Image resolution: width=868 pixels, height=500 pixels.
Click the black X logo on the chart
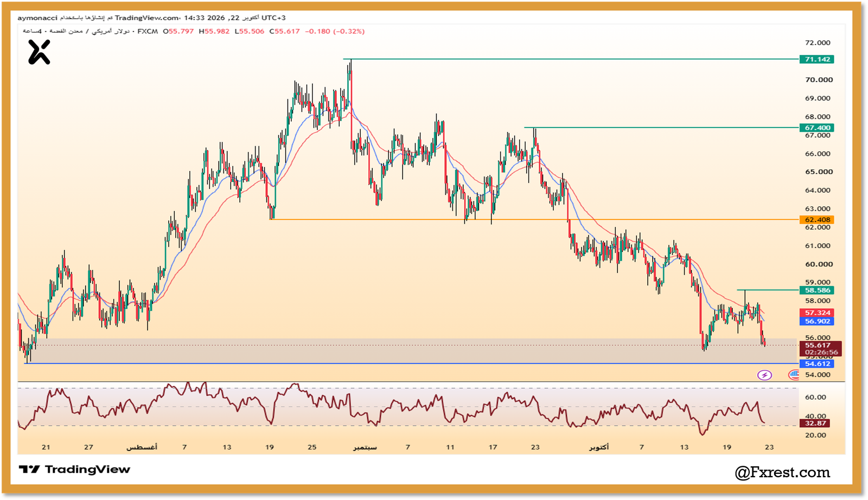(39, 53)
